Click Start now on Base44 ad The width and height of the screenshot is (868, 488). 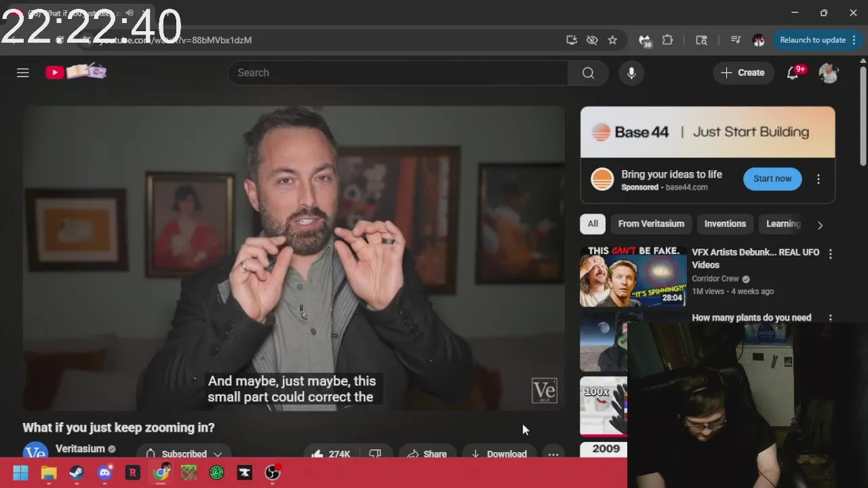[x=772, y=179]
